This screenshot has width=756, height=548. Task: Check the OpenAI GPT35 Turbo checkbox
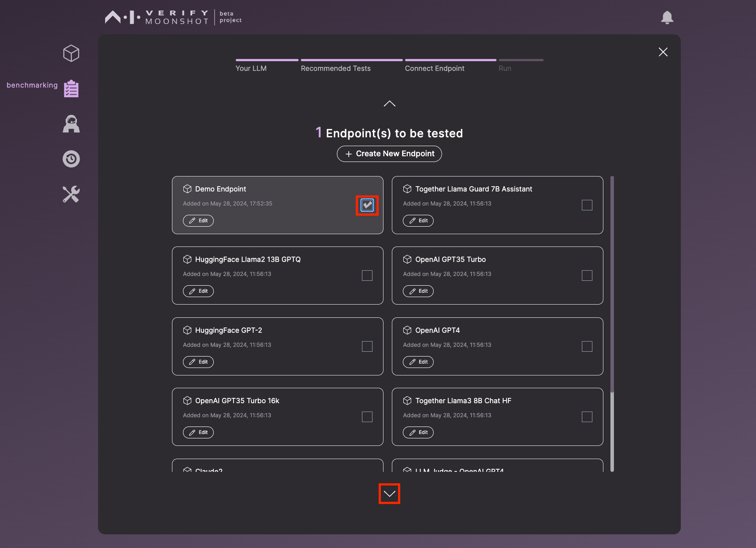point(587,276)
